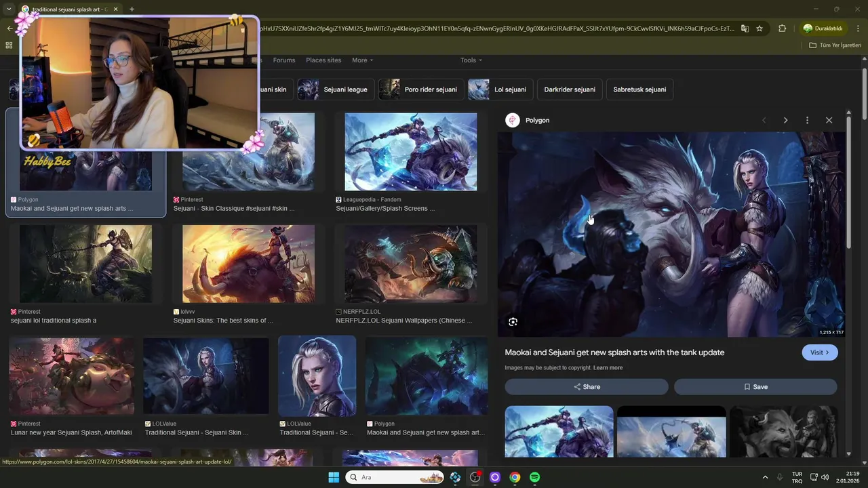Click 'Maokai and Sejuani get new splash arts with the tank update' title
Screen dimensions: 868x488
coord(614,352)
